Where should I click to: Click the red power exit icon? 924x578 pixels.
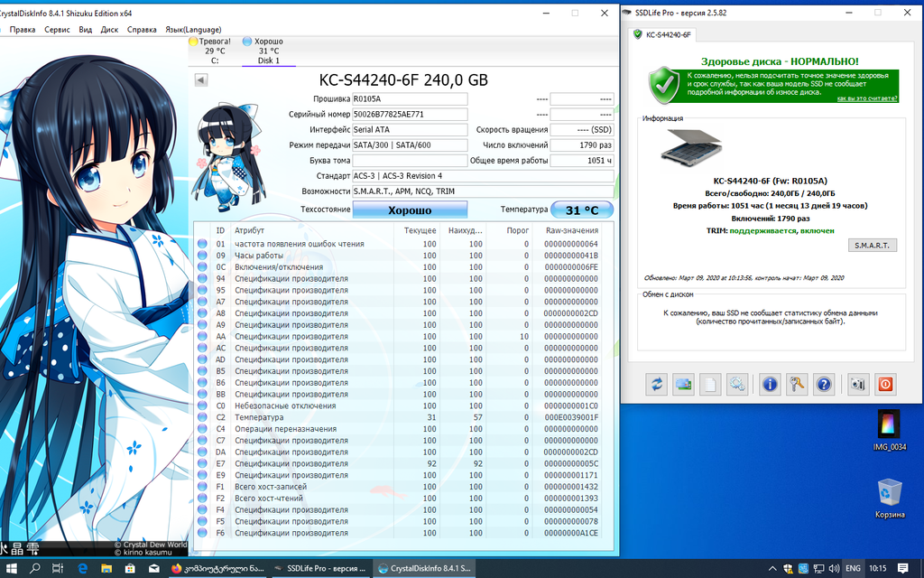(884, 384)
